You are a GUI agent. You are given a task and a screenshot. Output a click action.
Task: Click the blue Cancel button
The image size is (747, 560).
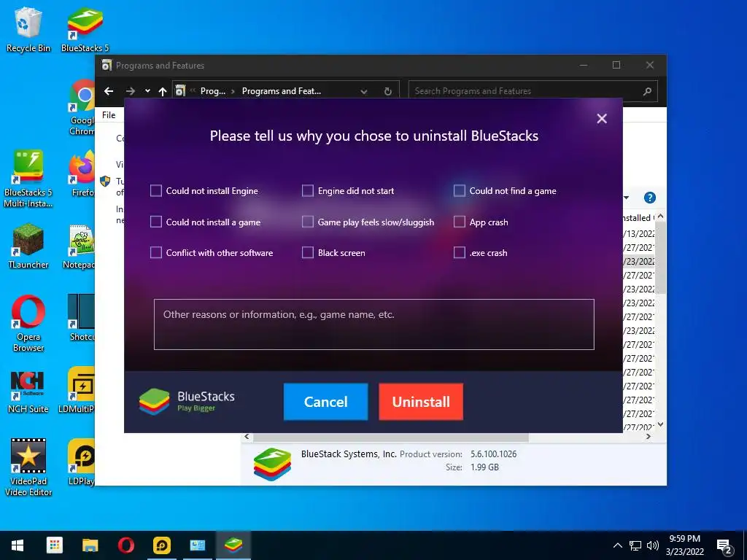point(326,402)
